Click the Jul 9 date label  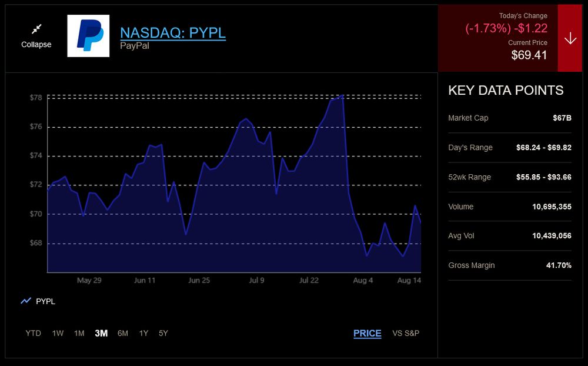pyautogui.click(x=256, y=281)
